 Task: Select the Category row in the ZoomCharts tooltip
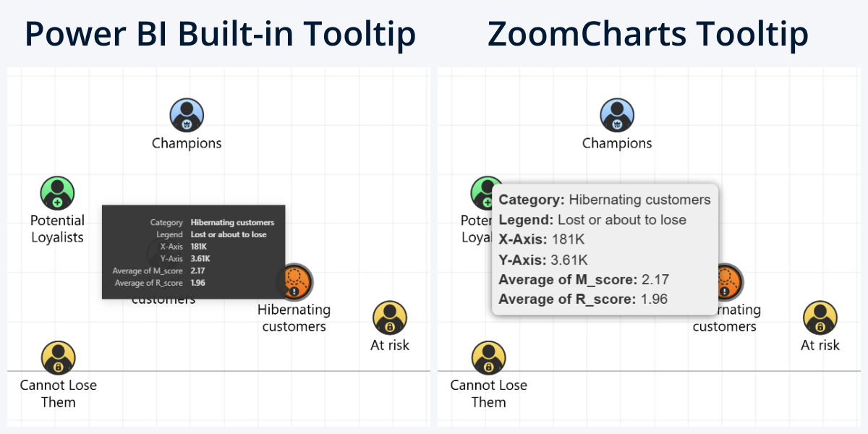click(x=605, y=199)
